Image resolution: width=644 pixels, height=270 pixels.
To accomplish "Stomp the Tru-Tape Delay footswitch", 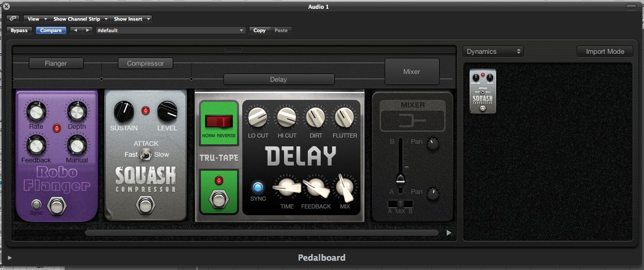I will click(x=219, y=199).
